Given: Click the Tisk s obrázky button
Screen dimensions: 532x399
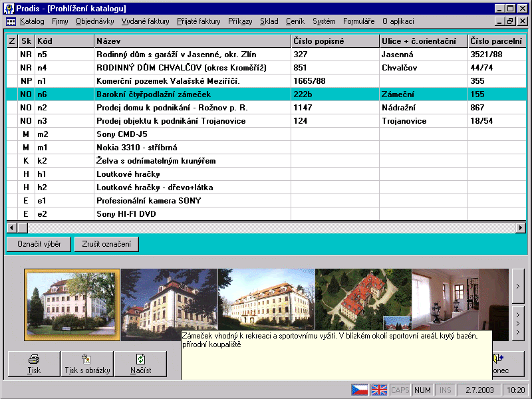Looking at the screenshot, I should 86,364.
